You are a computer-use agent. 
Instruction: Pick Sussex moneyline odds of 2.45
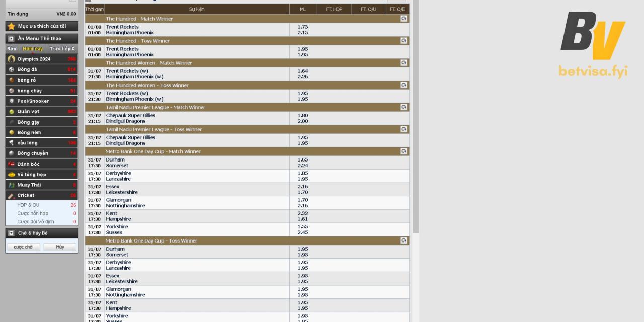[302, 232]
